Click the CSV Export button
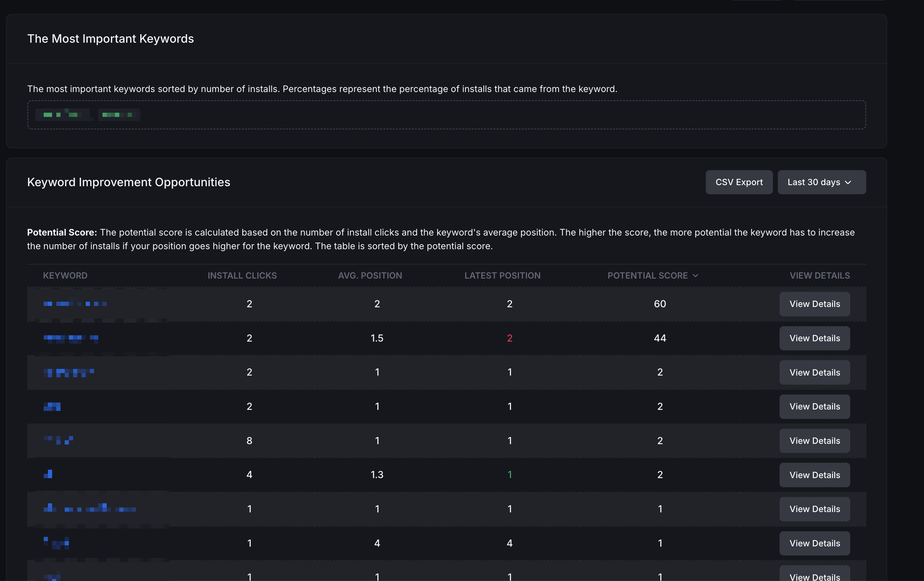This screenshot has height=581, width=924. click(739, 182)
